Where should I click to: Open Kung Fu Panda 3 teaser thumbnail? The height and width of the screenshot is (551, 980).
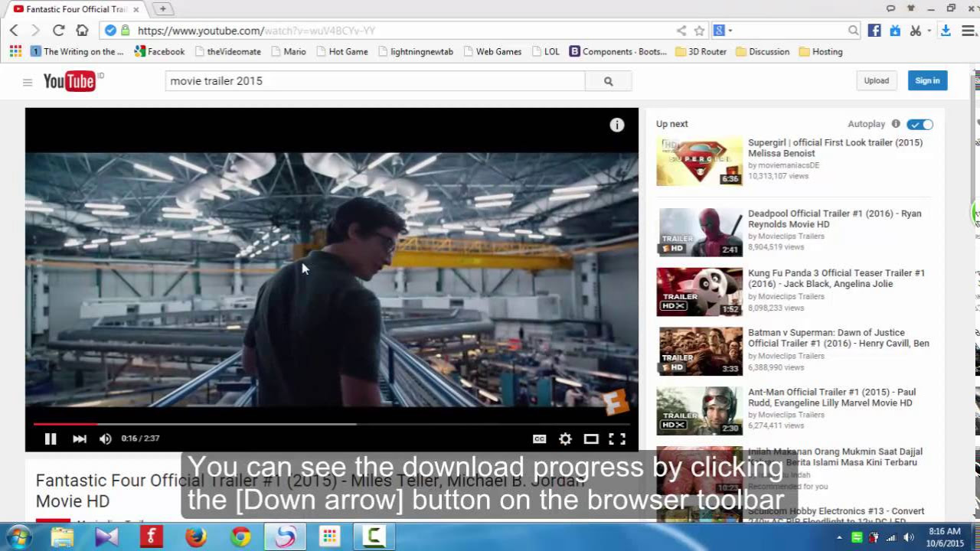point(700,292)
